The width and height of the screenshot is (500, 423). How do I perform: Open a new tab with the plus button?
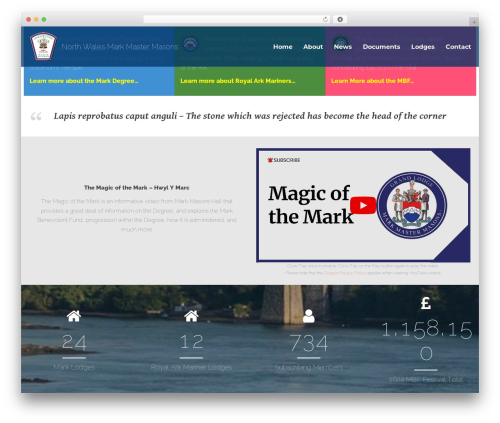pos(474,22)
